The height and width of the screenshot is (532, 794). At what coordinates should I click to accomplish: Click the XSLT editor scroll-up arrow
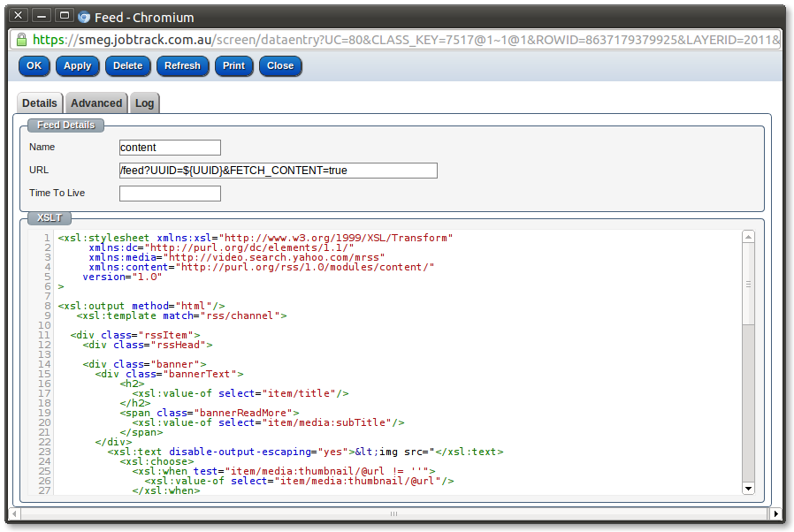[748, 237]
